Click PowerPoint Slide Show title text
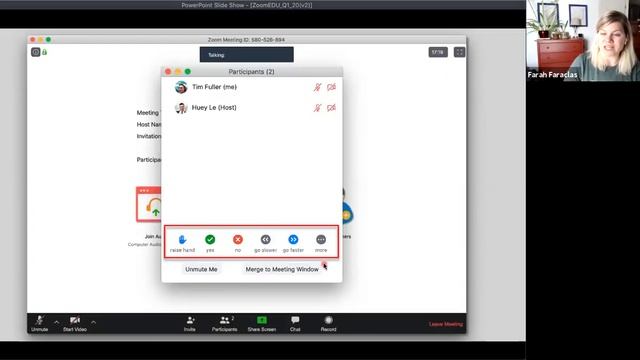 pyautogui.click(x=247, y=5)
